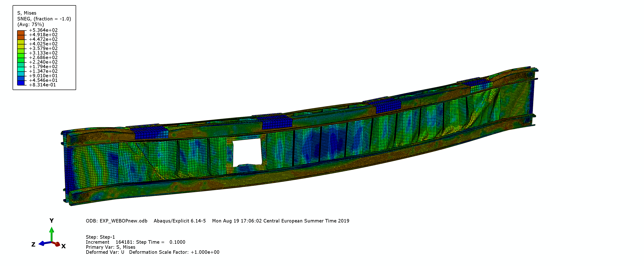Click 'Deformation Scale Factor: +1.000e+00' text
This screenshot has height=266, width=644.
pos(174,252)
